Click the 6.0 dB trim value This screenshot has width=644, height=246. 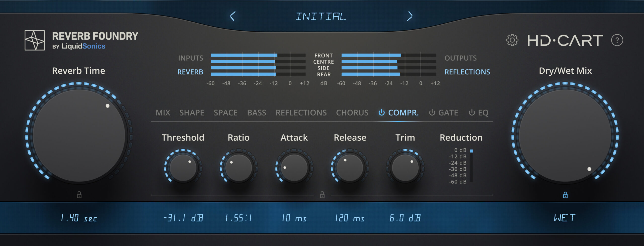click(x=405, y=218)
